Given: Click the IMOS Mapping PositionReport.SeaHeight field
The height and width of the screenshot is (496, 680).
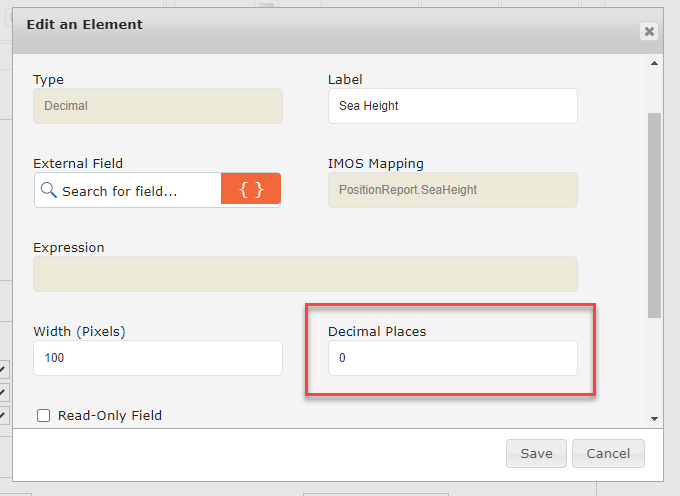Looking at the screenshot, I should click(x=452, y=190).
